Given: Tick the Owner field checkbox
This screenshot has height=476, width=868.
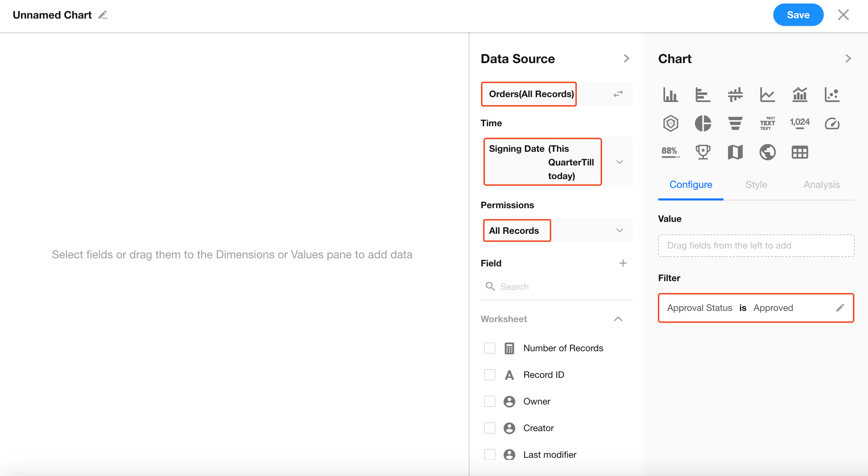Looking at the screenshot, I should (489, 401).
